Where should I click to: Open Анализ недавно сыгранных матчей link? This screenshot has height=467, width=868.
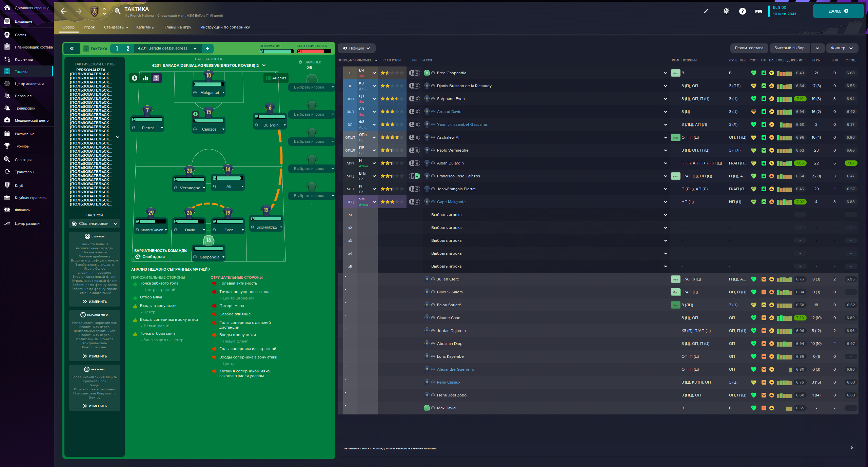click(x=171, y=269)
